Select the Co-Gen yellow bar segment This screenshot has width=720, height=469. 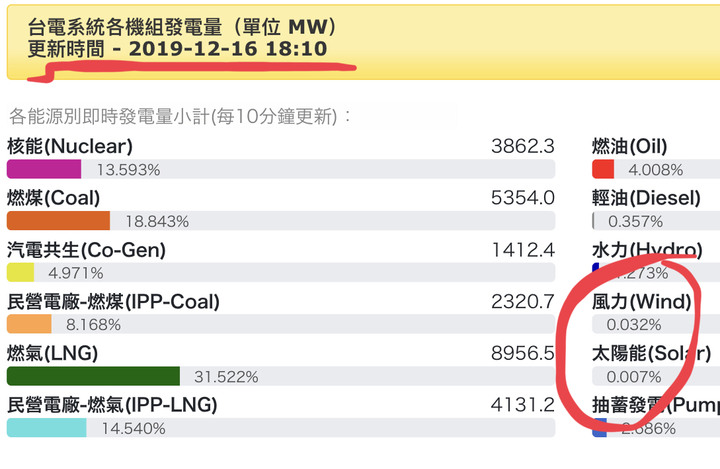(20, 272)
